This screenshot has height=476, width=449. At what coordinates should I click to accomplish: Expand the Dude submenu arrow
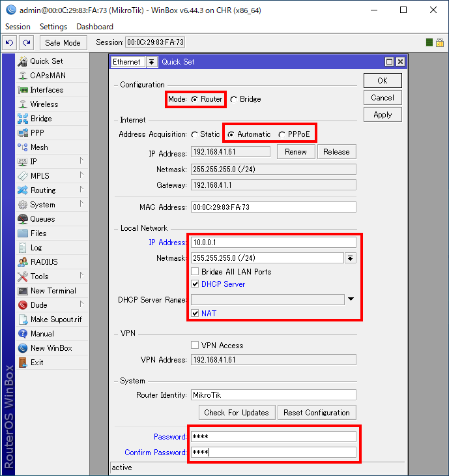click(x=81, y=304)
